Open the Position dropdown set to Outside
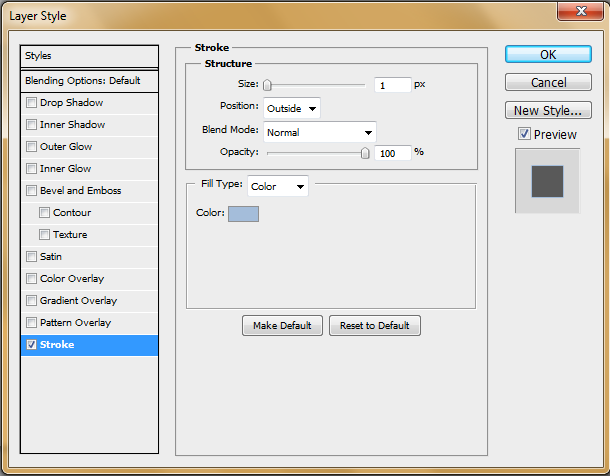This screenshot has width=610, height=476. (291, 108)
